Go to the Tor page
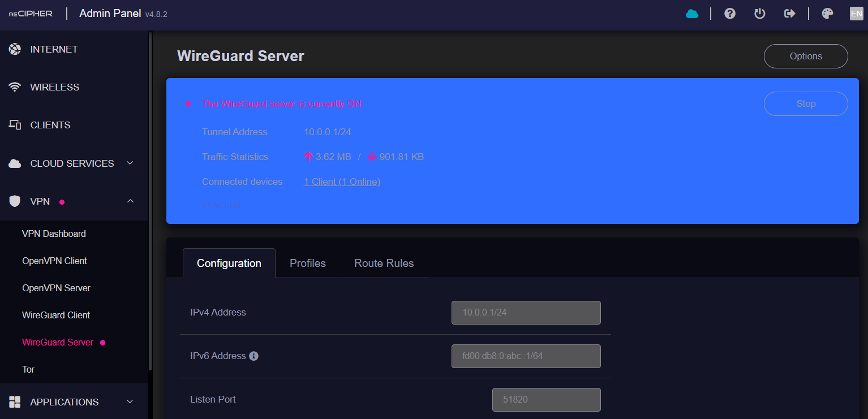Image resolution: width=868 pixels, height=419 pixels. pyautogui.click(x=28, y=369)
